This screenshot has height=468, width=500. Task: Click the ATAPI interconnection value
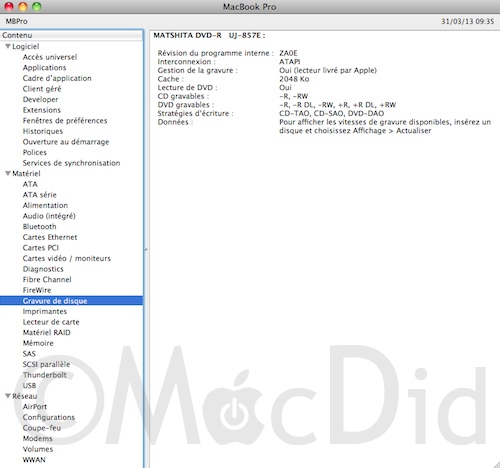pyautogui.click(x=290, y=62)
